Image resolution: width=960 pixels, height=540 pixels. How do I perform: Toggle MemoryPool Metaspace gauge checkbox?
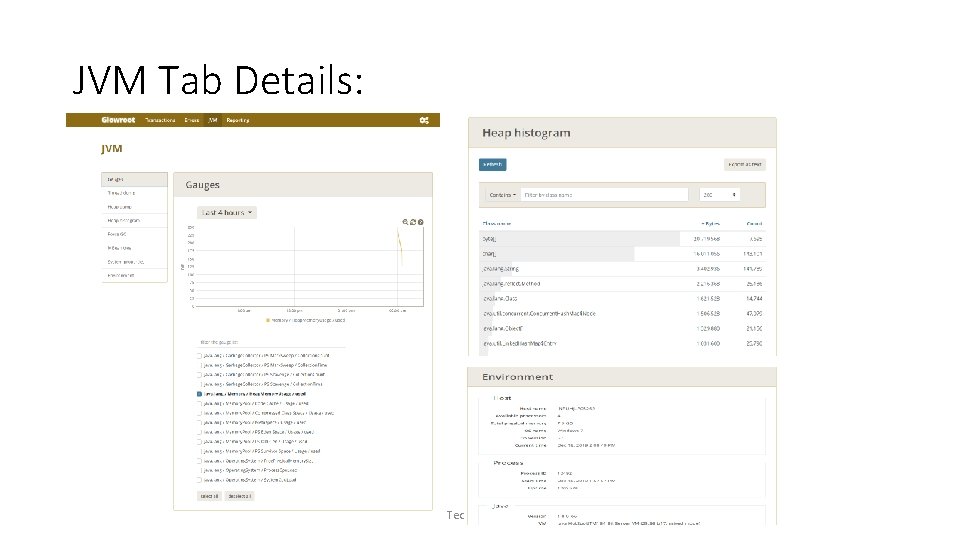(x=200, y=422)
